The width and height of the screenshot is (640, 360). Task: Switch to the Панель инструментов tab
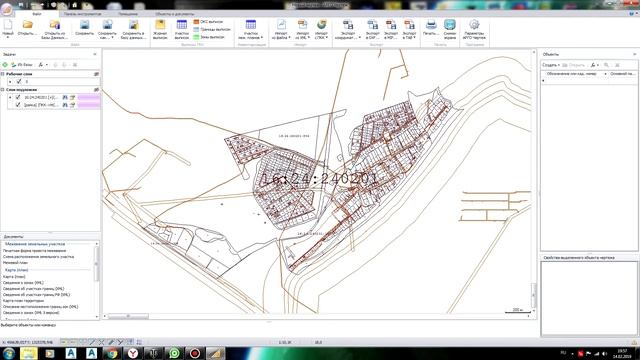point(82,14)
